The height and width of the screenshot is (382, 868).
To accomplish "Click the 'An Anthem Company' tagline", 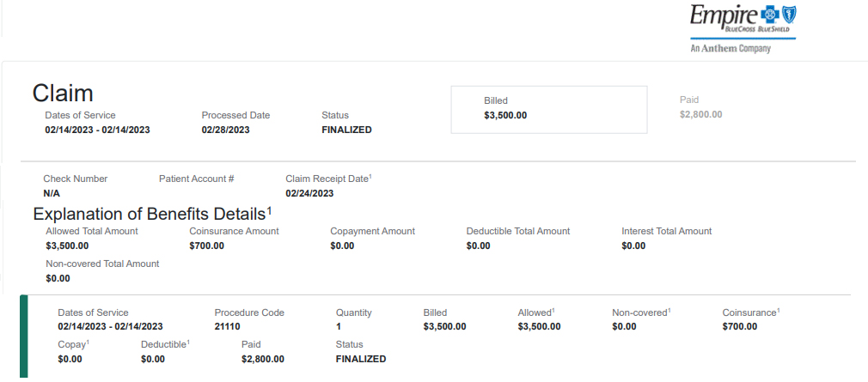I will (730, 49).
